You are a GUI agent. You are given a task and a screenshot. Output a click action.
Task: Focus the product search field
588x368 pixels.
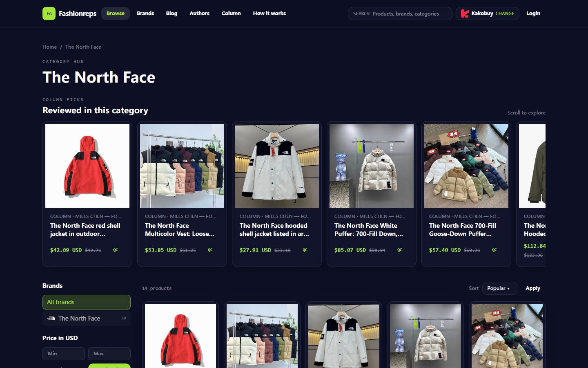400,13
